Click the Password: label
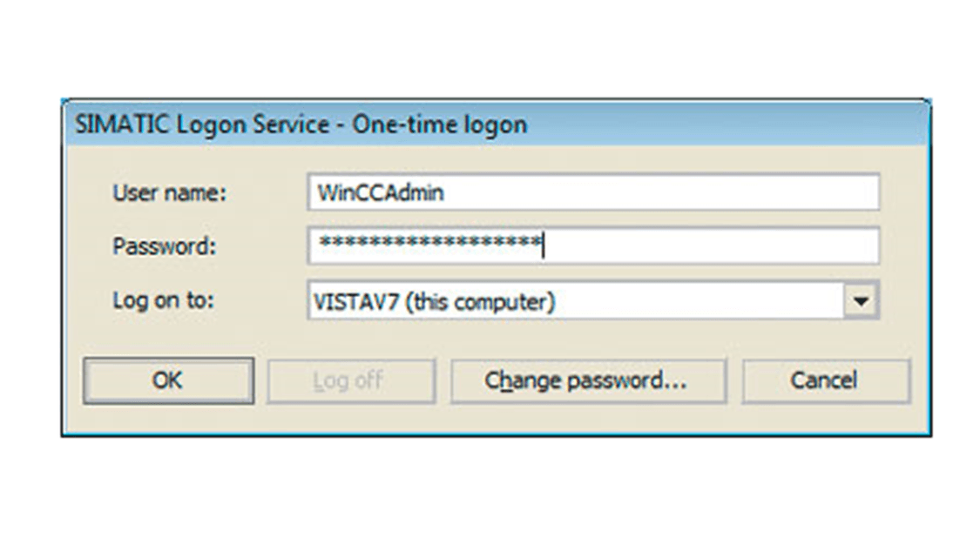 (x=164, y=246)
